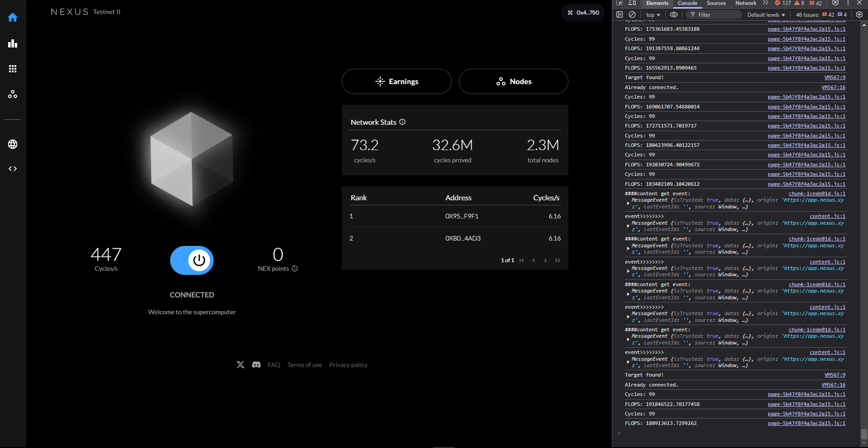This screenshot has width=868, height=448.
Task: Open the Discord icon in footer
Action: tap(256, 365)
